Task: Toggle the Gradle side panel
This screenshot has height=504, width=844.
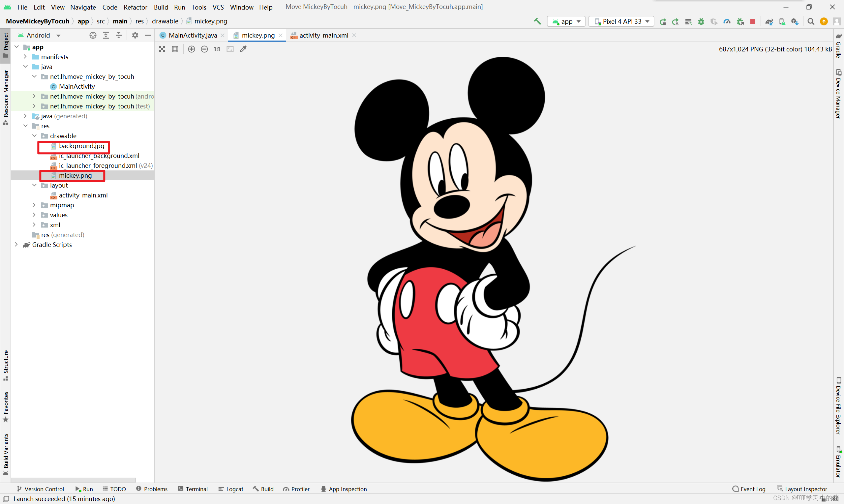Action: tap(839, 46)
